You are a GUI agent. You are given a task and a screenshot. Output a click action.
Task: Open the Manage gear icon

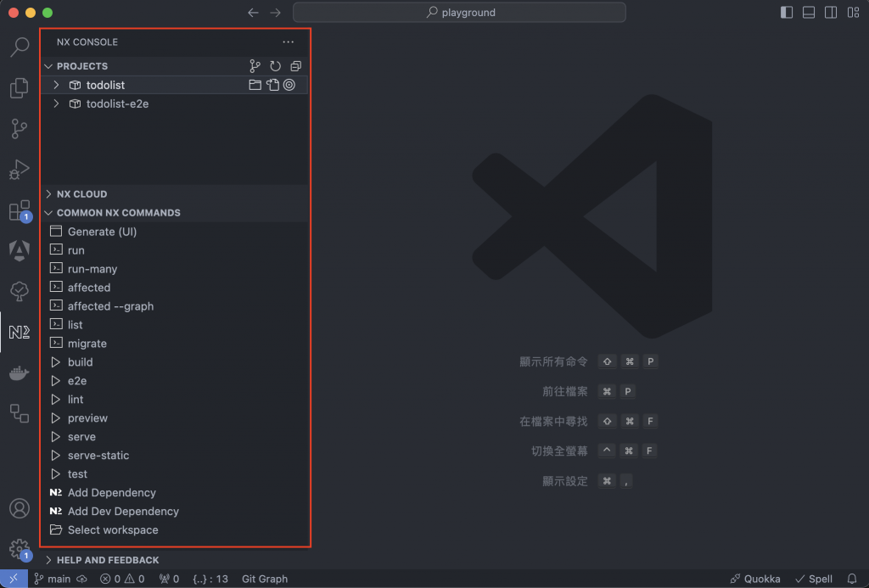20,549
